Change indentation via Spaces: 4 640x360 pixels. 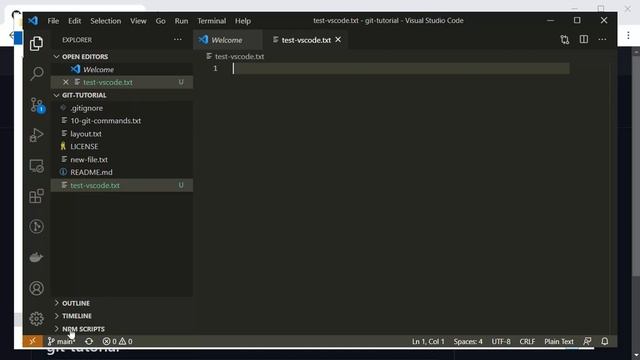click(468, 341)
